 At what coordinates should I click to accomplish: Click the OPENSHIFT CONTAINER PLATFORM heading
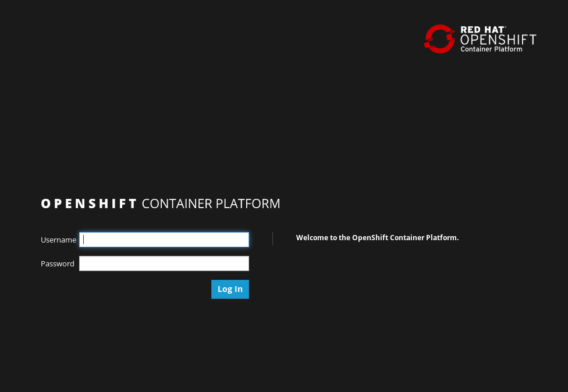tap(161, 204)
